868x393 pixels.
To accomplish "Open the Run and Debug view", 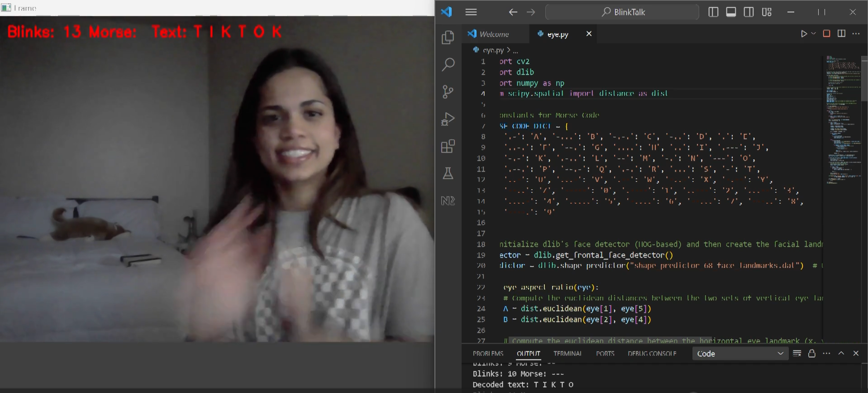I will click(448, 119).
